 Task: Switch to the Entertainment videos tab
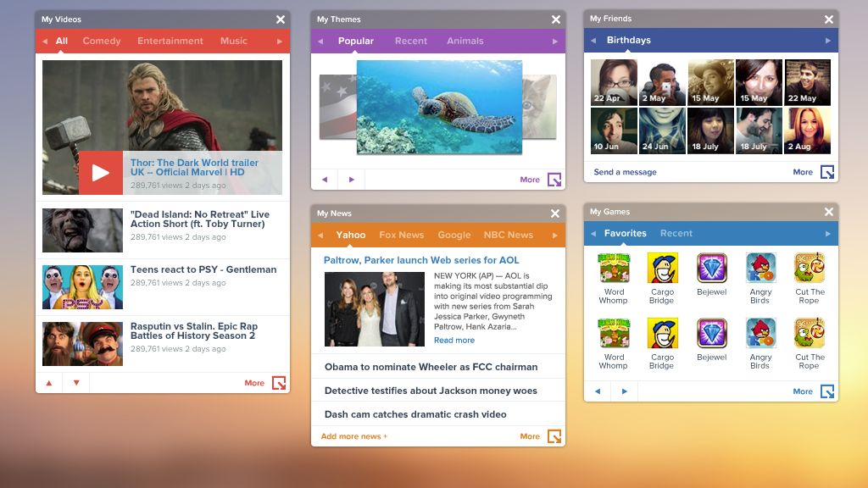tap(170, 41)
